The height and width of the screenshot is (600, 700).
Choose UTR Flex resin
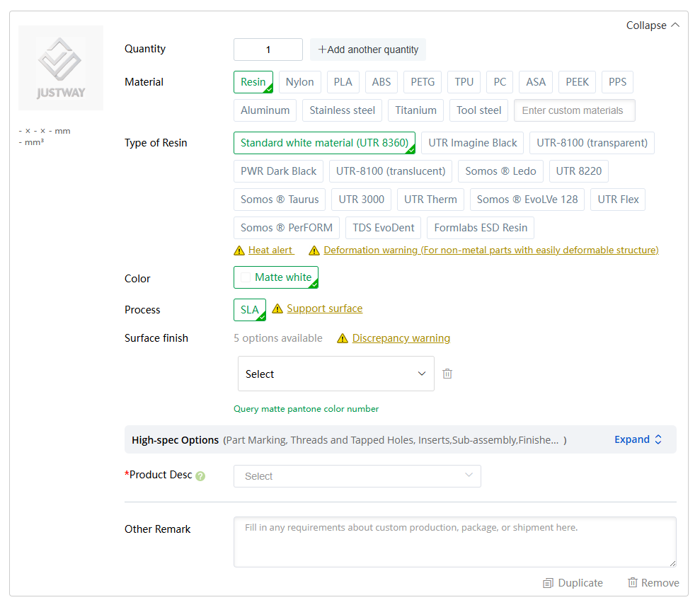click(618, 200)
